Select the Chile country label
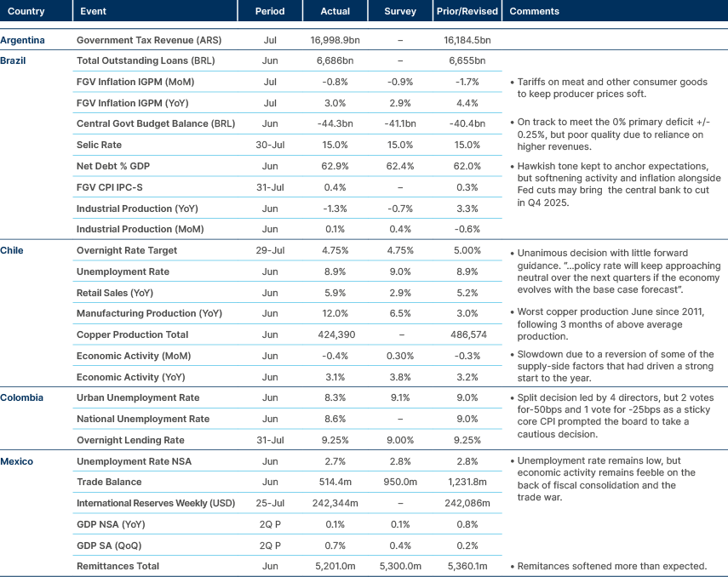 click(x=12, y=250)
